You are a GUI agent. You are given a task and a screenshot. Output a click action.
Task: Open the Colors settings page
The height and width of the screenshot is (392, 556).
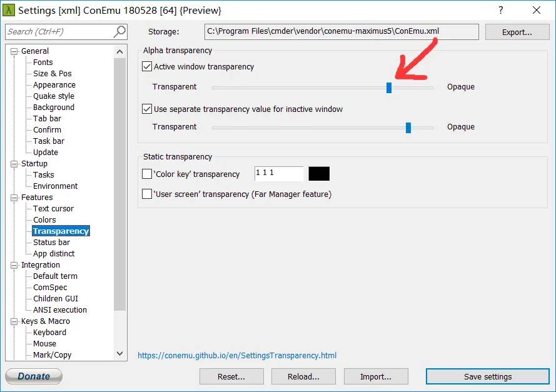click(x=44, y=220)
